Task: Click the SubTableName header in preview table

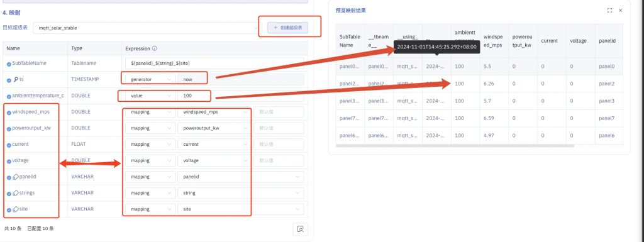Action: tap(350, 41)
